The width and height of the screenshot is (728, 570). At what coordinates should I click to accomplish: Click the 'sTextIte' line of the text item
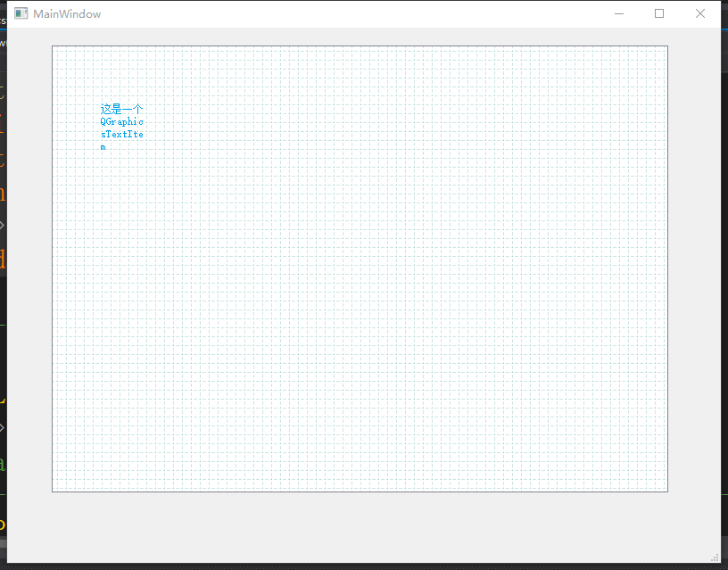coord(121,134)
